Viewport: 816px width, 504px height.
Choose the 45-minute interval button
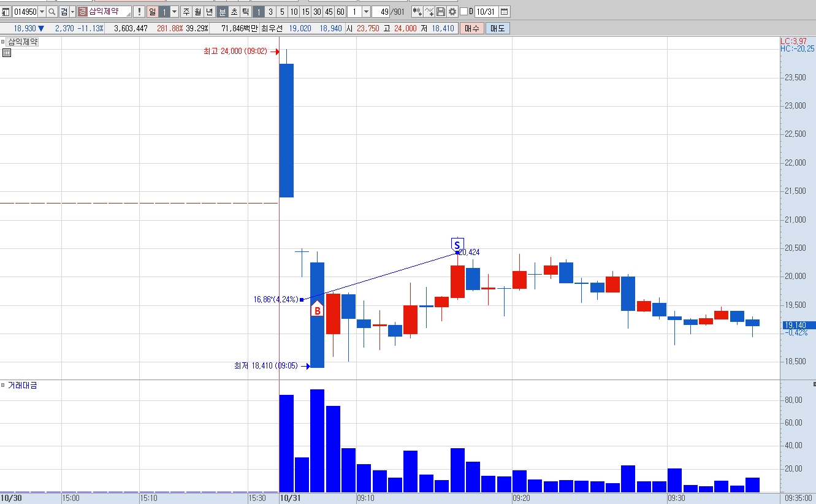[329, 12]
